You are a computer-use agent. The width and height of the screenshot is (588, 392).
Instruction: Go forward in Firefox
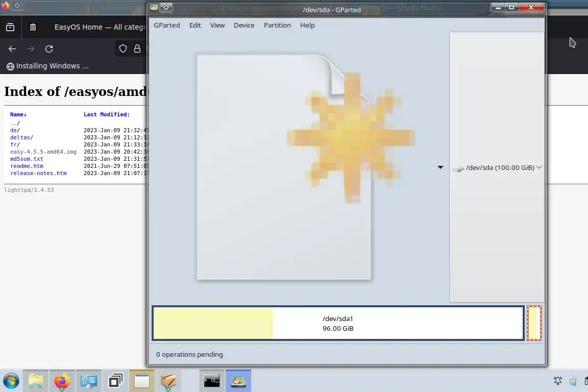click(x=31, y=49)
